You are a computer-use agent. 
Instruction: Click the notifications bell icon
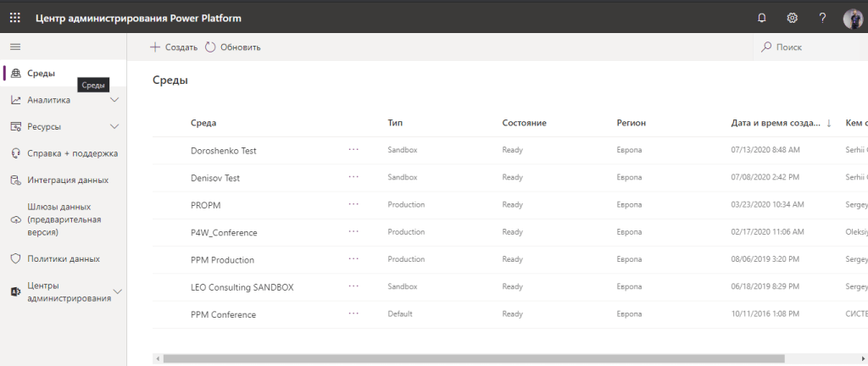coord(761,17)
